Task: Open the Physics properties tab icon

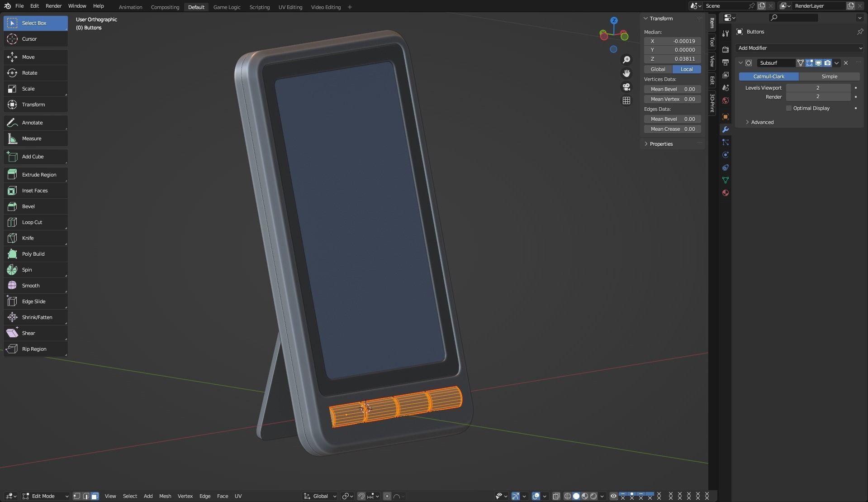Action: (726, 155)
